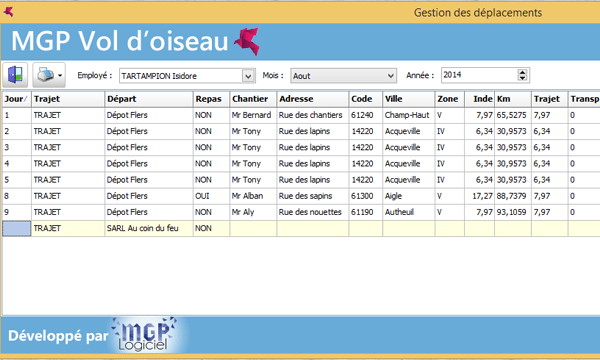Viewport: 600px width, 360px height.
Task: Click the Zone column header
Action: 450,99
